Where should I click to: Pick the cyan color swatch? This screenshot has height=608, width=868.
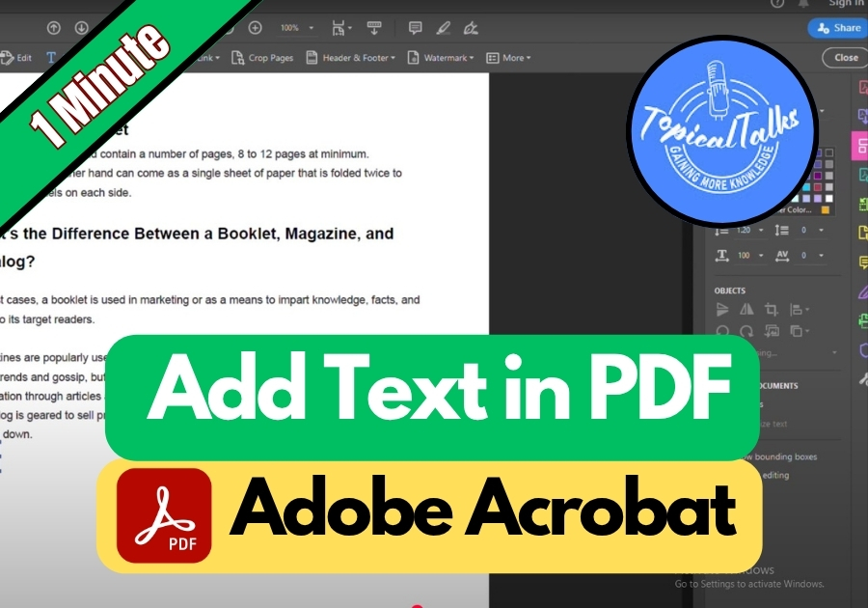coord(806,186)
